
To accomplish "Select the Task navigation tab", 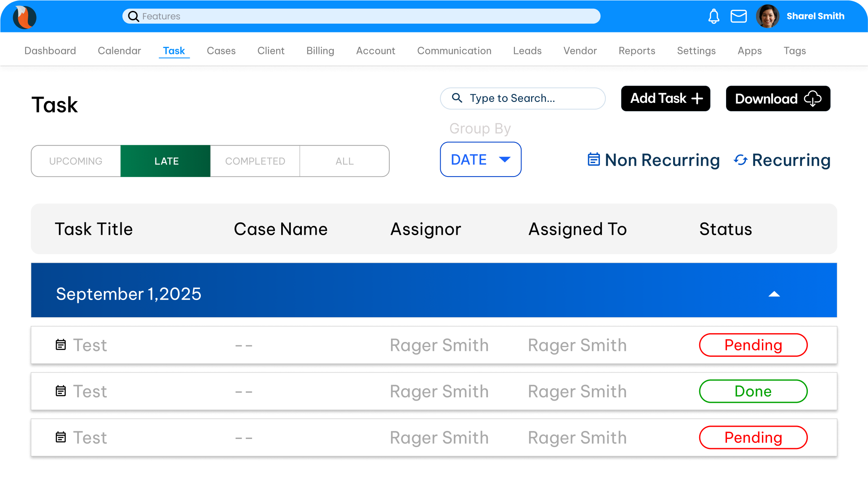I will (174, 51).
